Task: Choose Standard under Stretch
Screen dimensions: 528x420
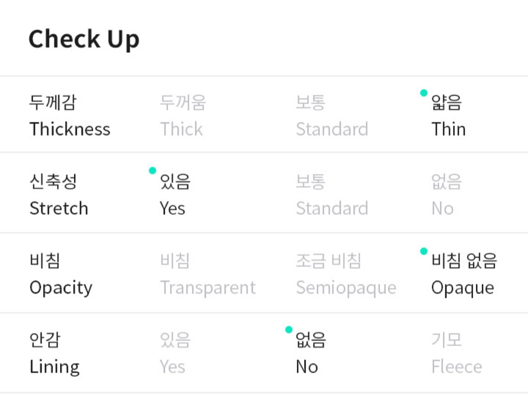Action: click(332, 195)
